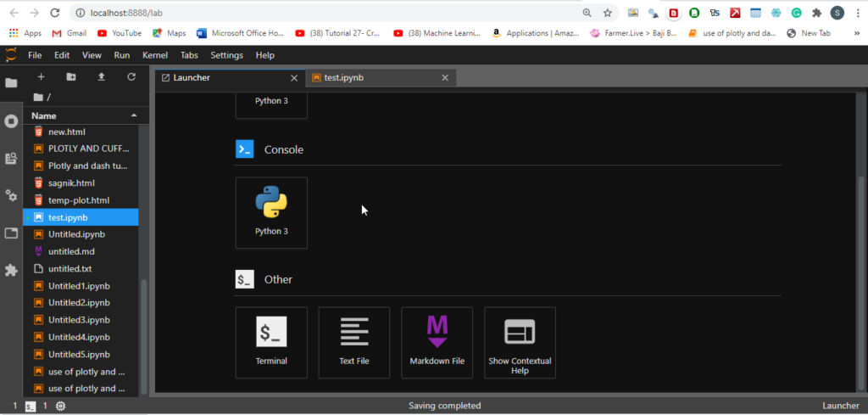
Task: Create a new Markdown File
Action: point(437,342)
